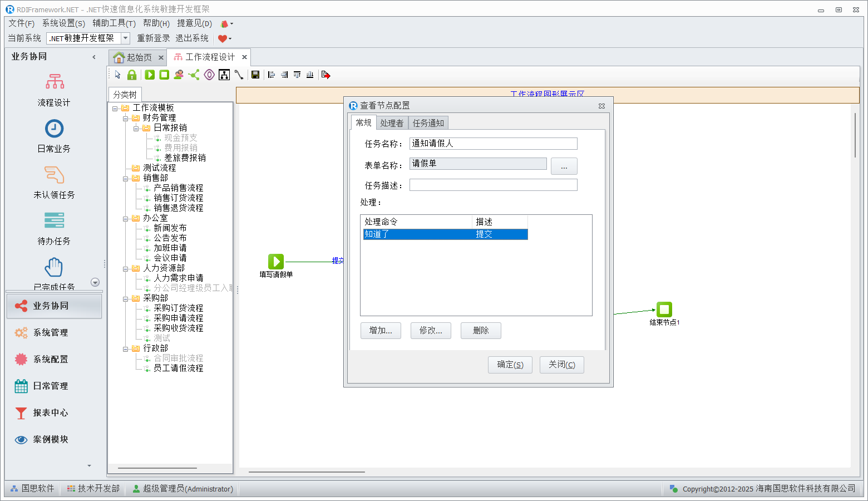Switch to the 处理者 tab
Viewport: 868px width, 501px height.
click(392, 123)
